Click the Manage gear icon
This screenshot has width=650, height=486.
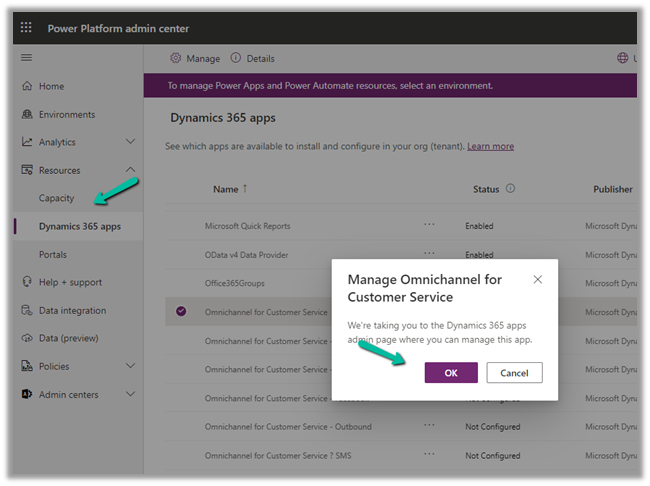(x=176, y=59)
